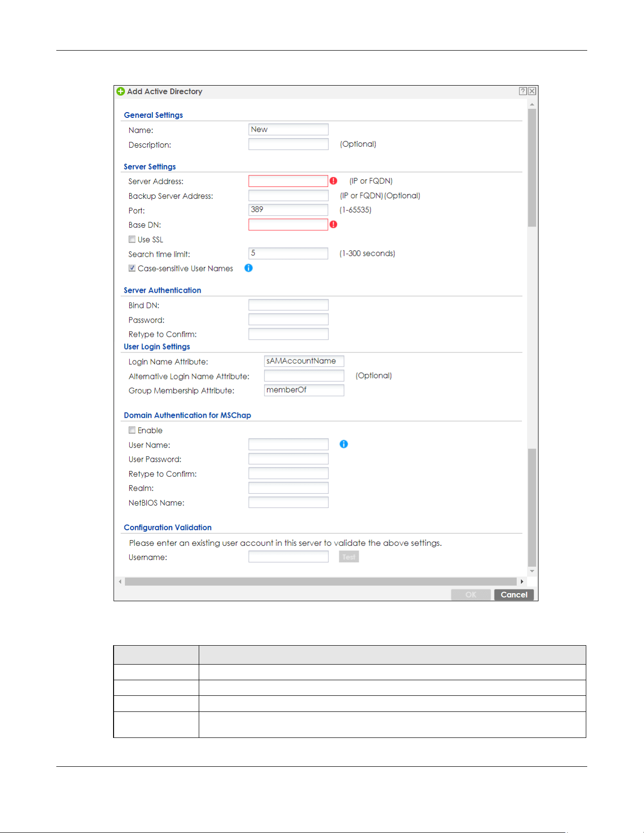
Task: Click the green plus Add Active Directory icon
Action: [121, 91]
